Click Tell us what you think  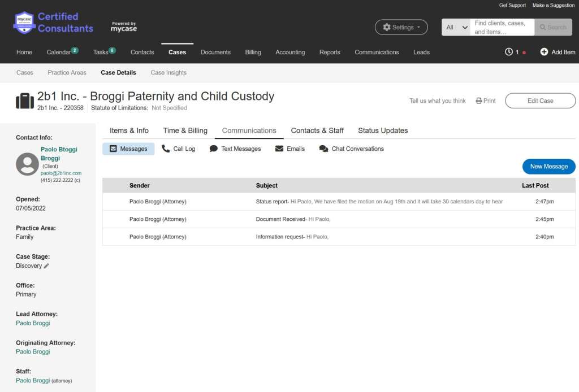[437, 101]
